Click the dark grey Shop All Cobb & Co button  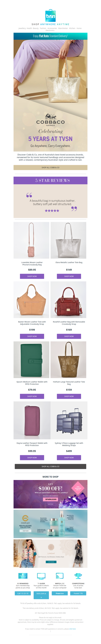(50, 467)
